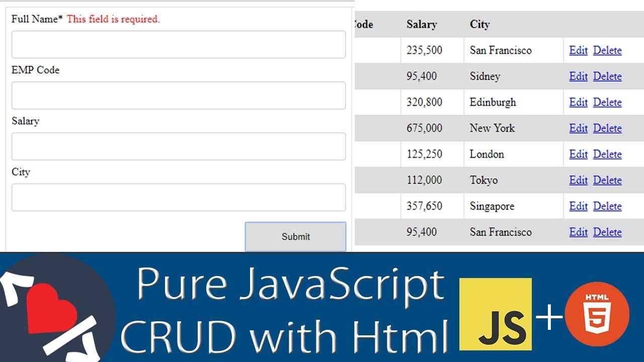The height and width of the screenshot is (362, 644).
Task: Click the yellow JS logo
Action: click(496, 314)
